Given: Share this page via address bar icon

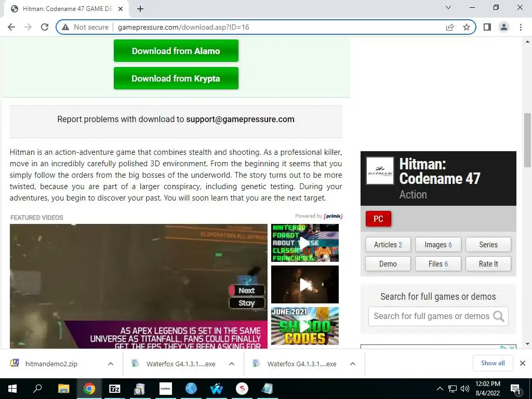Looking at the screenshot, I should [x=450, y=27].
